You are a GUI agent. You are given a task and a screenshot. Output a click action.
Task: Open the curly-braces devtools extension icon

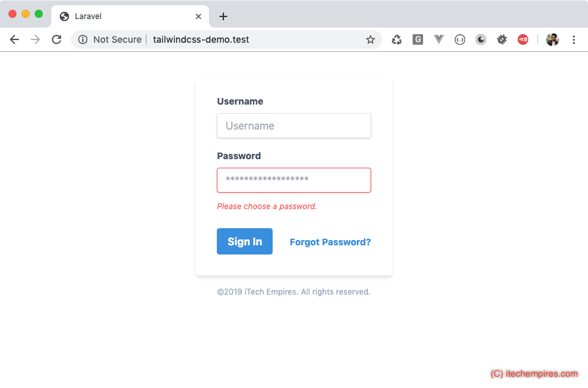(460, 39)
